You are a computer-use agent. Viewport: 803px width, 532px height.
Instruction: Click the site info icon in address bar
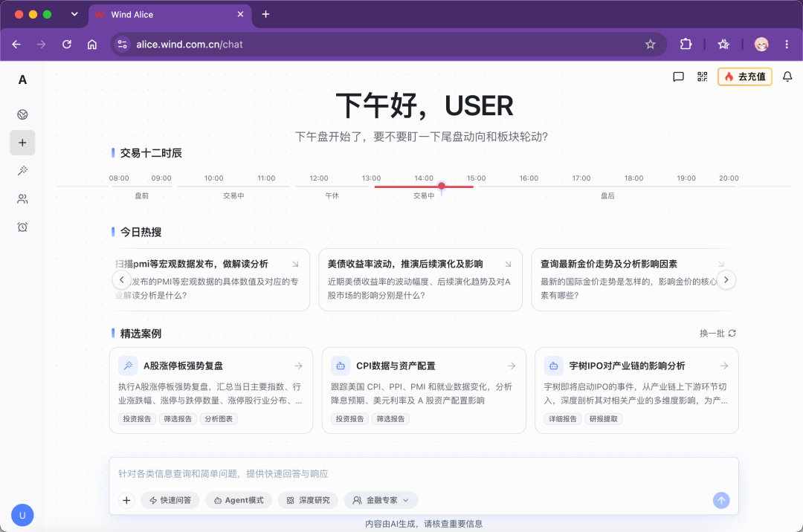(123, 45)
